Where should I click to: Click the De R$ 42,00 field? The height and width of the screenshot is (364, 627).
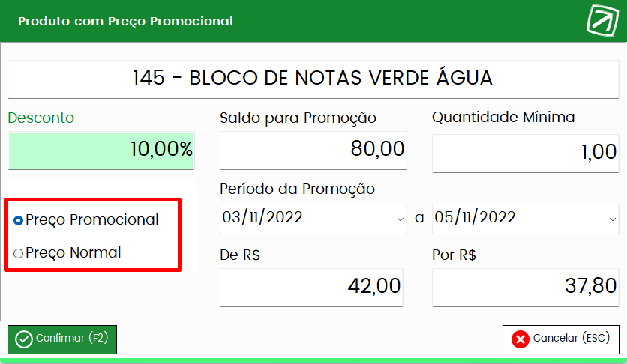[311, 288]
